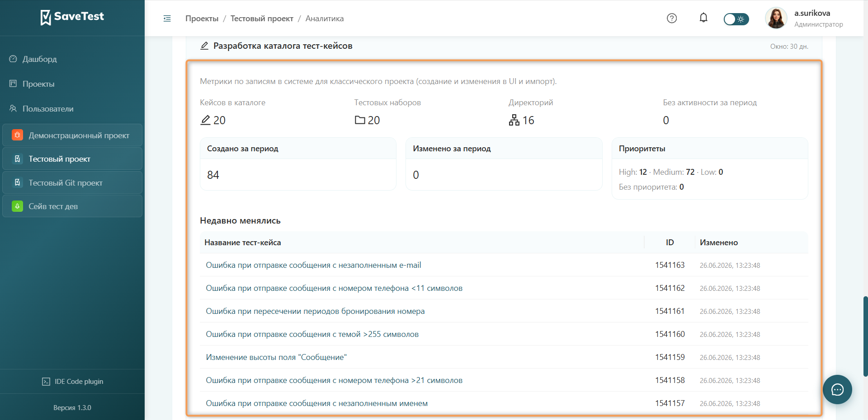Viewport: 868px width, 420px height.
Task: Click Изменено за период card
Action: 504,164
